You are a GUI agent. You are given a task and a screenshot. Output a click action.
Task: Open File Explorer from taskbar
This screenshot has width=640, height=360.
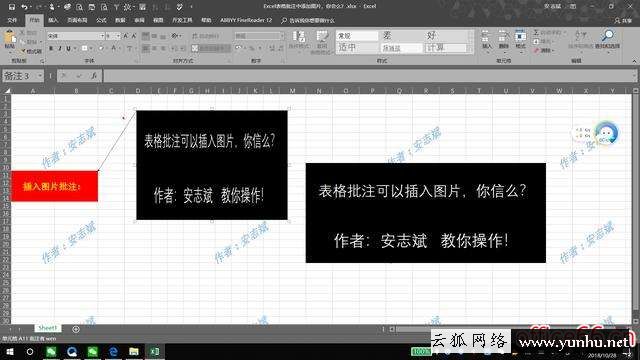coord(134,351)
